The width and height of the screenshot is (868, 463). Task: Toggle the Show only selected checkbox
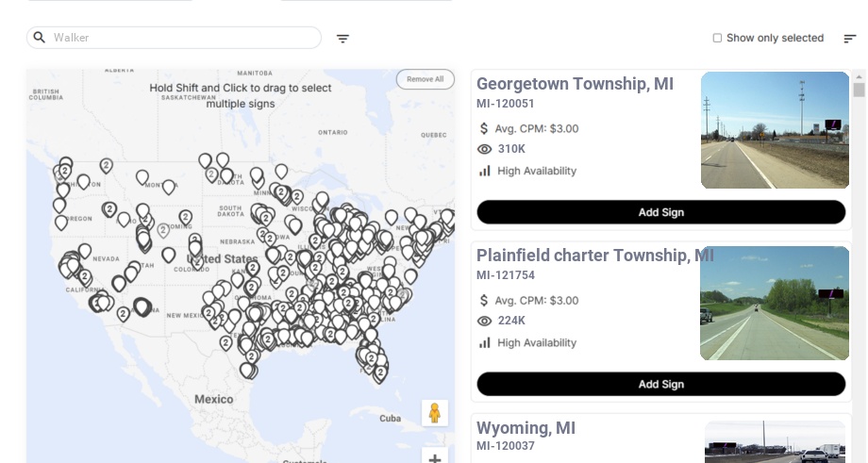click(717, 39)
